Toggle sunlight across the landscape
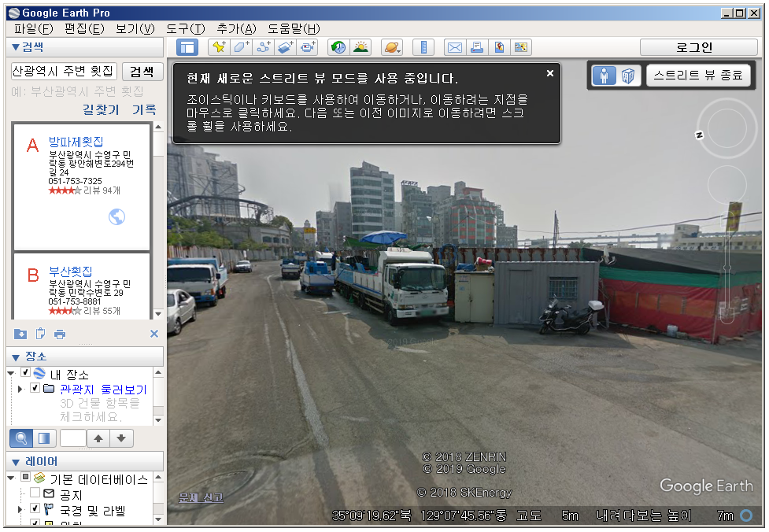This screenshot has width=769, height=532. pos(361,47)
